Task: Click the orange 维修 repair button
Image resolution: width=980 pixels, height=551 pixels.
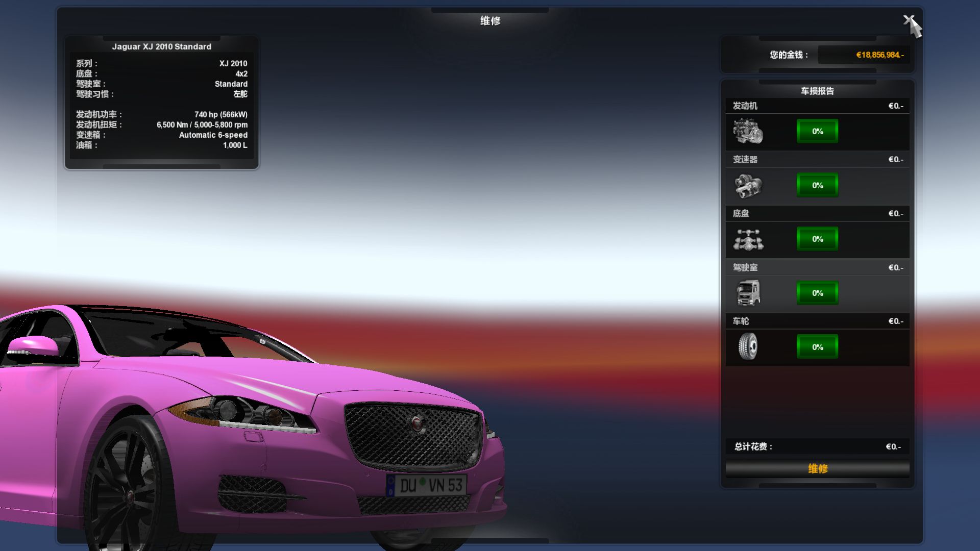Action: (x=817, y=469)
